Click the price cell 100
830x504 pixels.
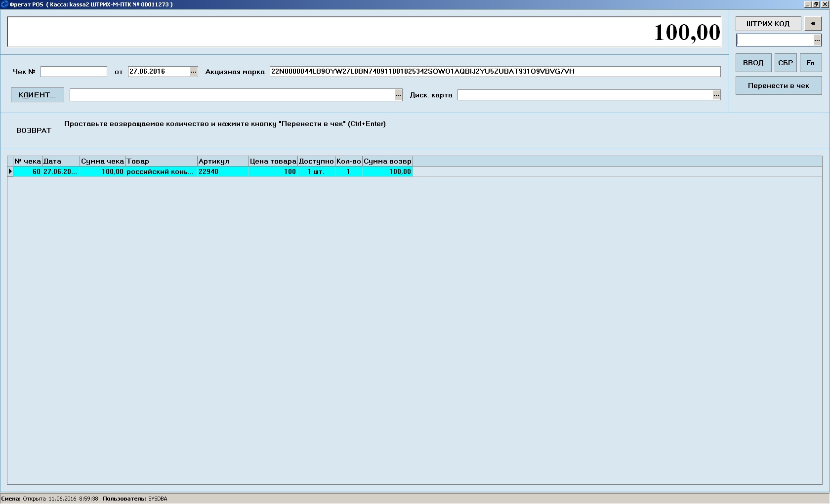273,171
